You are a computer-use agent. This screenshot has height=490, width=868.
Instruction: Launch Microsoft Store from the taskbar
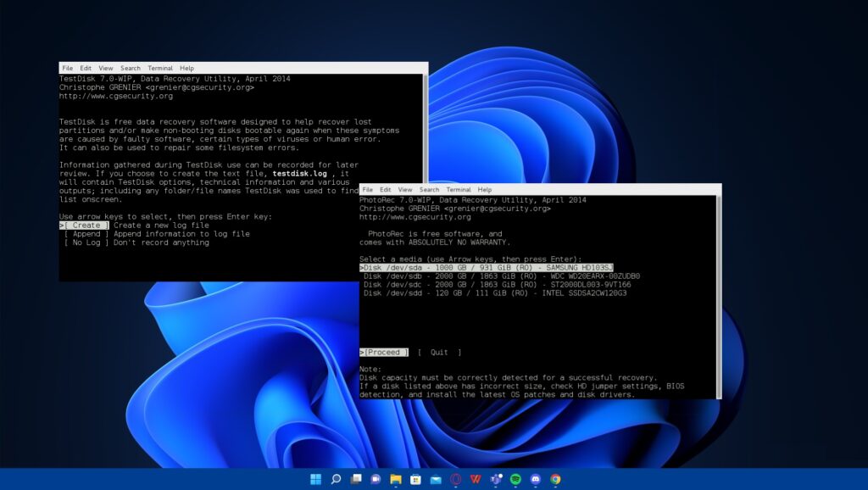(415, 479)
